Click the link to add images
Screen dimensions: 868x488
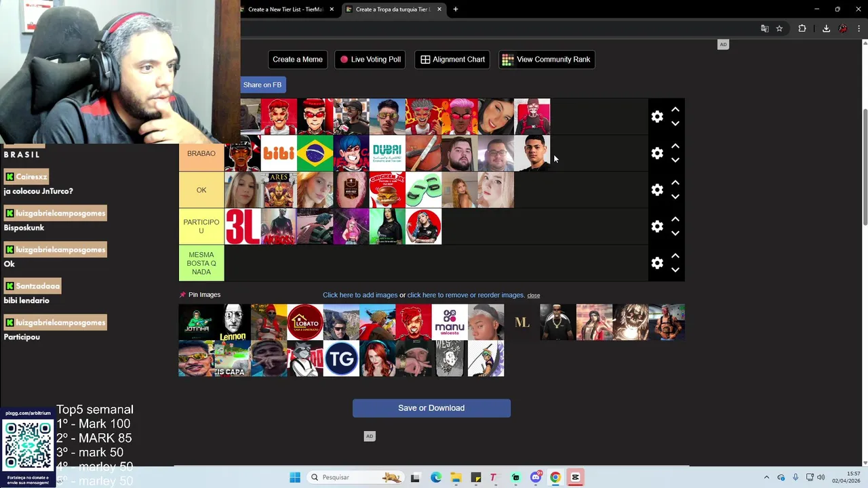(360, 295)
